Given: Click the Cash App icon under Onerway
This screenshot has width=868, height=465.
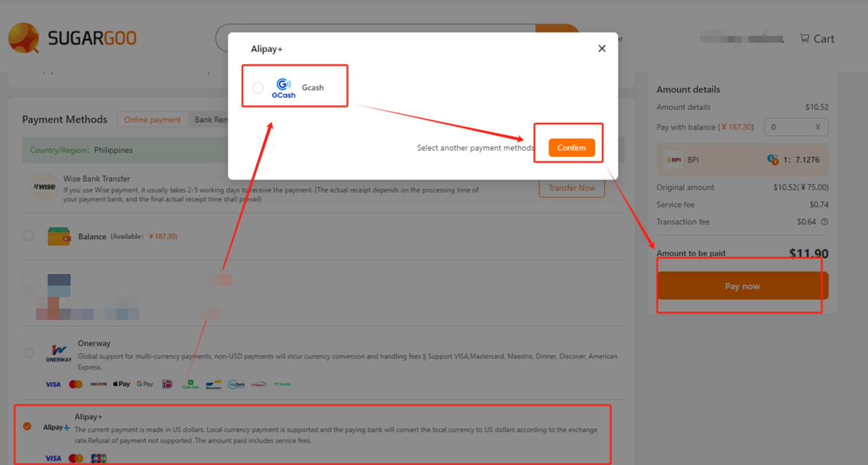Looking at the screenshot, I should (190, 384).
